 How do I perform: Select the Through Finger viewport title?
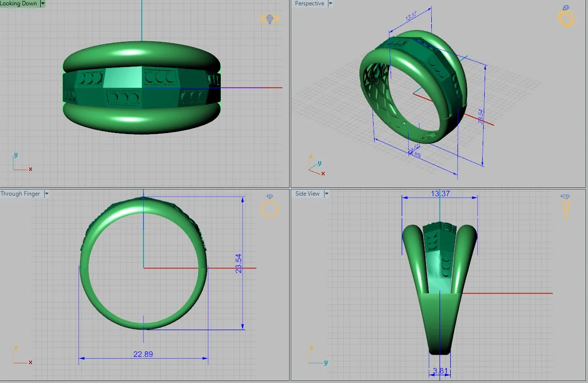(20, 194)
